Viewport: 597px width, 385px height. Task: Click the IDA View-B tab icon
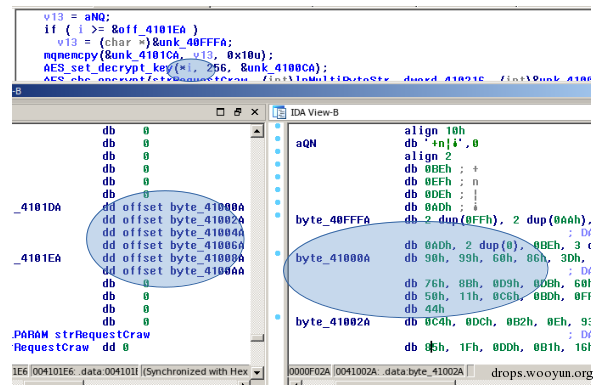click(x=279, y=112)
